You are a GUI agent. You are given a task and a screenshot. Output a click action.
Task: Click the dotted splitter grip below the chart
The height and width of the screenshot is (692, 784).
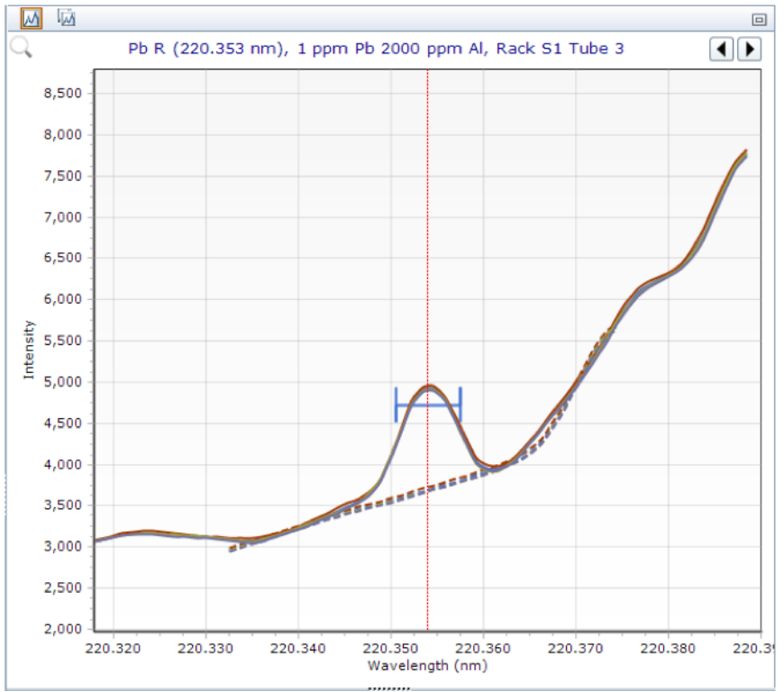point(389,689)
